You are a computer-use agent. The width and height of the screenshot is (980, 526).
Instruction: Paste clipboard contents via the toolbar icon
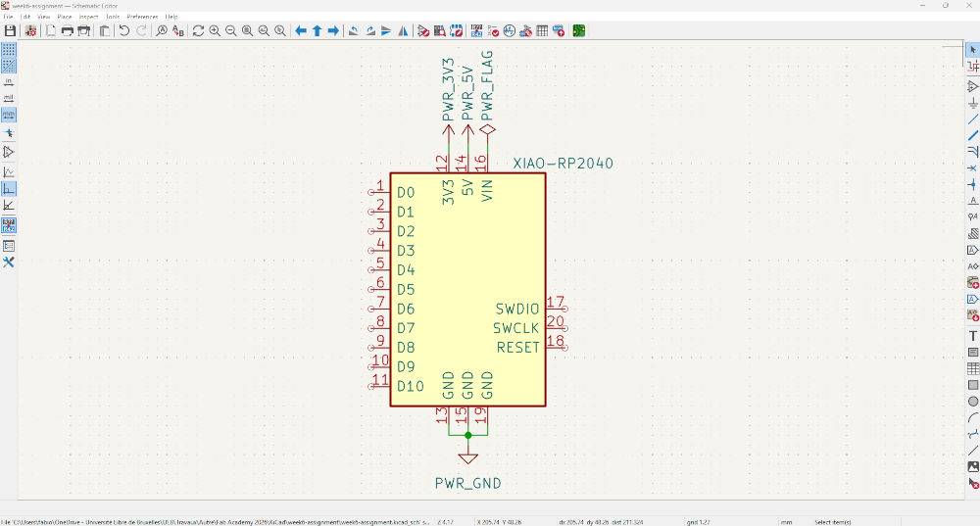click(x=105, y=30)
